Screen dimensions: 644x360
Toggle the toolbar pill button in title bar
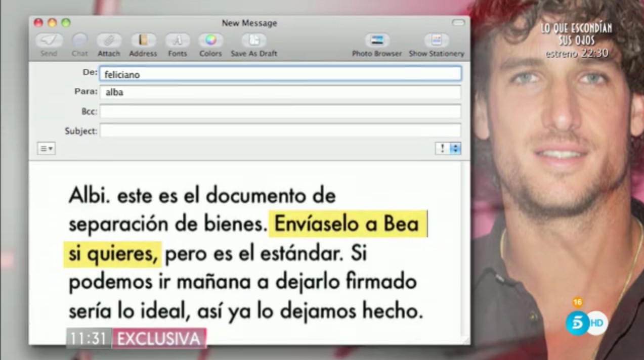click(458, 23)
